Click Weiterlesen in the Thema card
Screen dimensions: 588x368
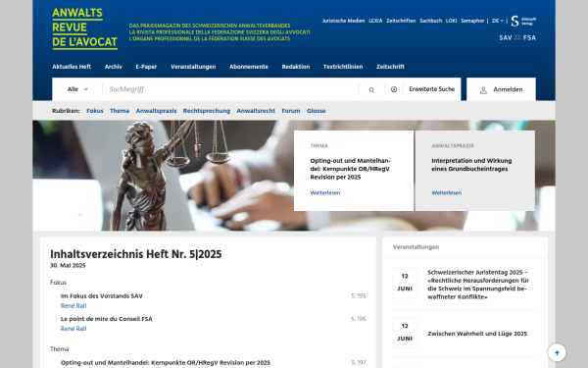(x=325, y=192)
